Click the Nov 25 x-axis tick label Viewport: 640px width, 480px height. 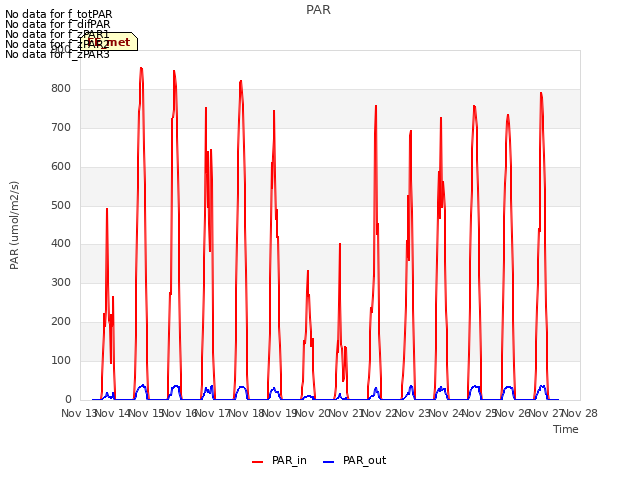(x=480, y=413)
